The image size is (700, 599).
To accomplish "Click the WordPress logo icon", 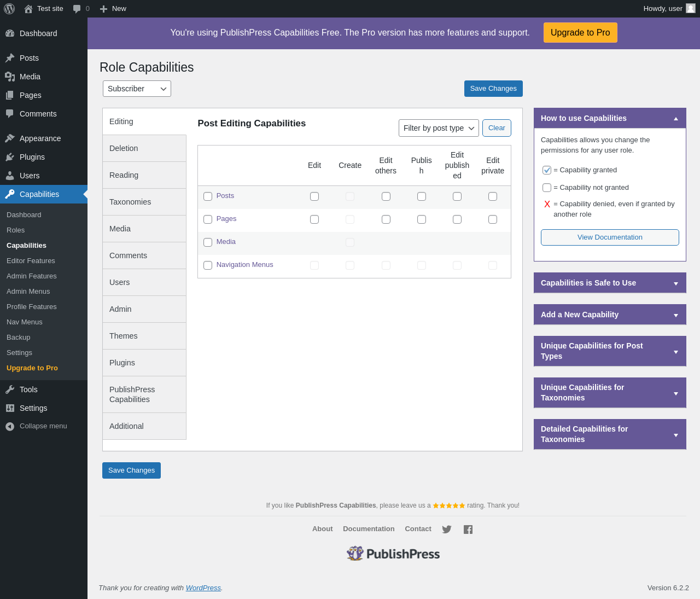I will pos(9,9).
